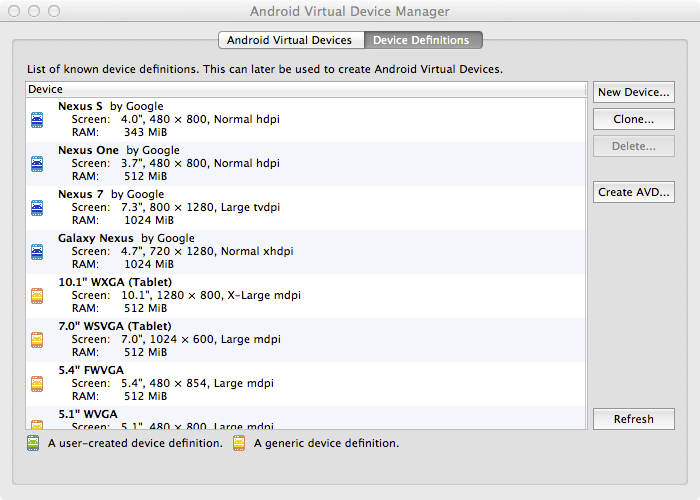Click Nexus 7 RAM 1024 MiB line

pyautogui.click(x=123, y=221)
